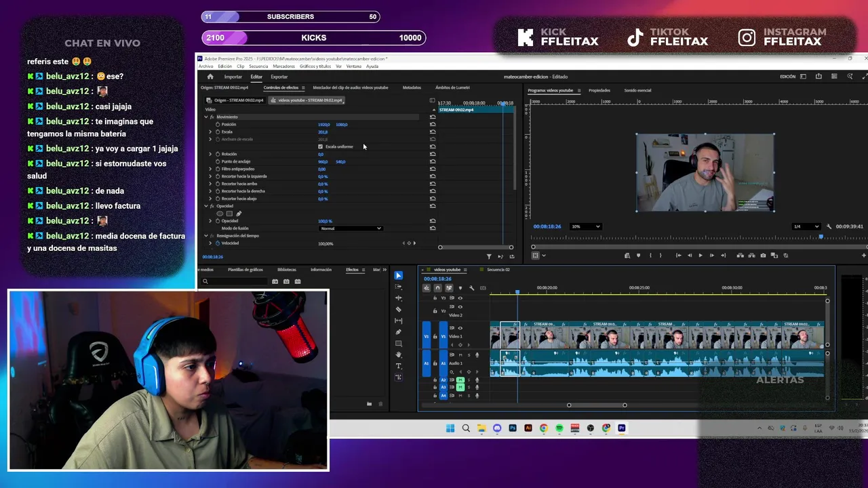Select the Track Select Forward tool

click(x=398, y=287)
